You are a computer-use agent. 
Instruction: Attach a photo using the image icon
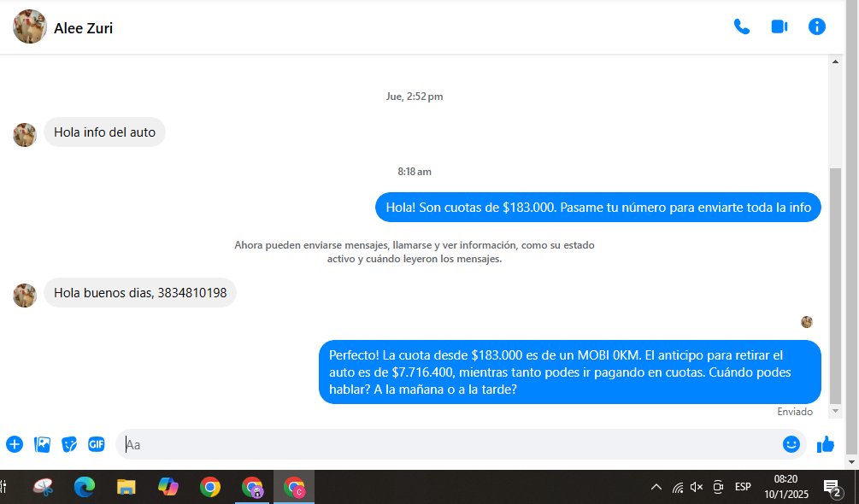(42, 444)
